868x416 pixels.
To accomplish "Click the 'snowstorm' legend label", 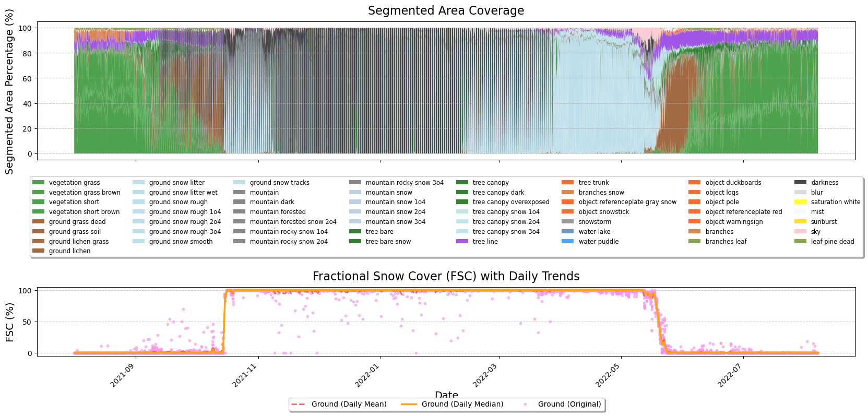I will [594, 221].
